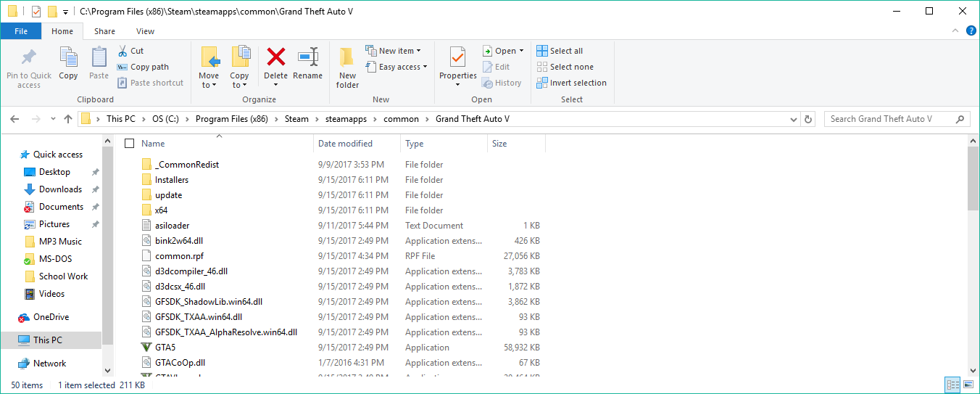Click the Copy icon in Clipboard group

point(68,58)
